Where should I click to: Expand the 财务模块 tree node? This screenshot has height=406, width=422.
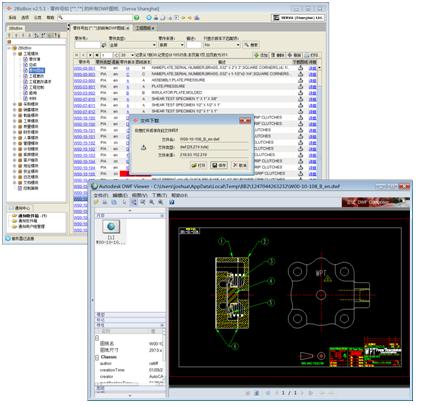[x=15, y=132]
